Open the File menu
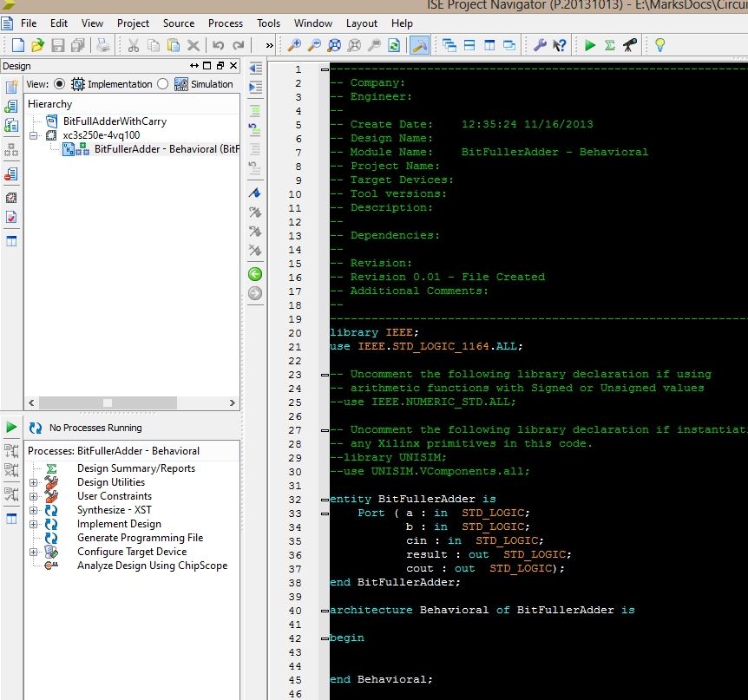The height and width of the screenshot is (700, 748). point(29,23)
